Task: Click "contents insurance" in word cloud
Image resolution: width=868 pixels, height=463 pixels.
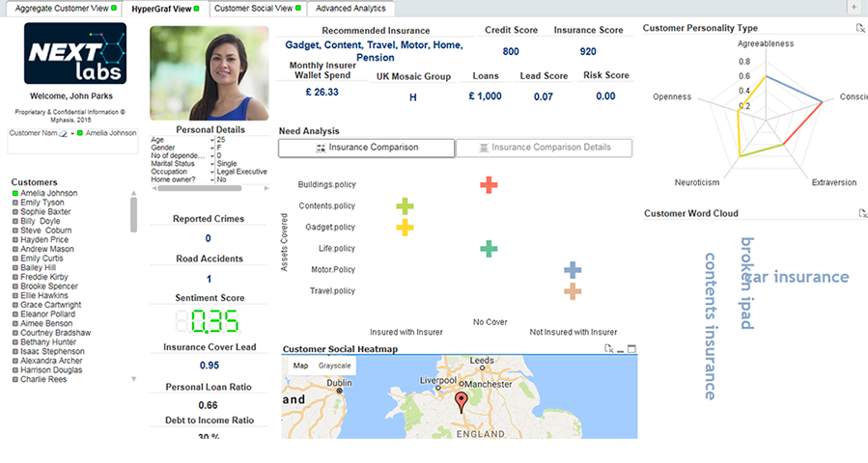Action: coord(711,326)
